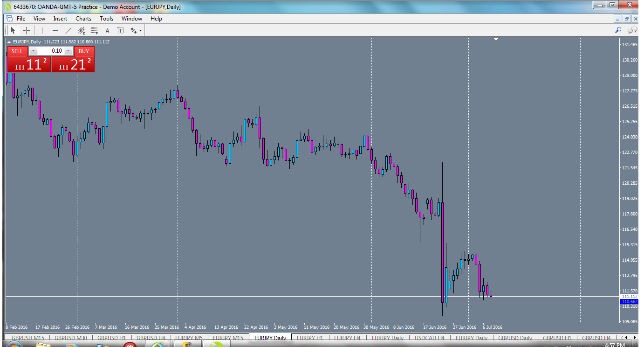Select the Equidistant Channel tool
The height and width of the screenshot is (347, 644).
click(x=81, y=30)
